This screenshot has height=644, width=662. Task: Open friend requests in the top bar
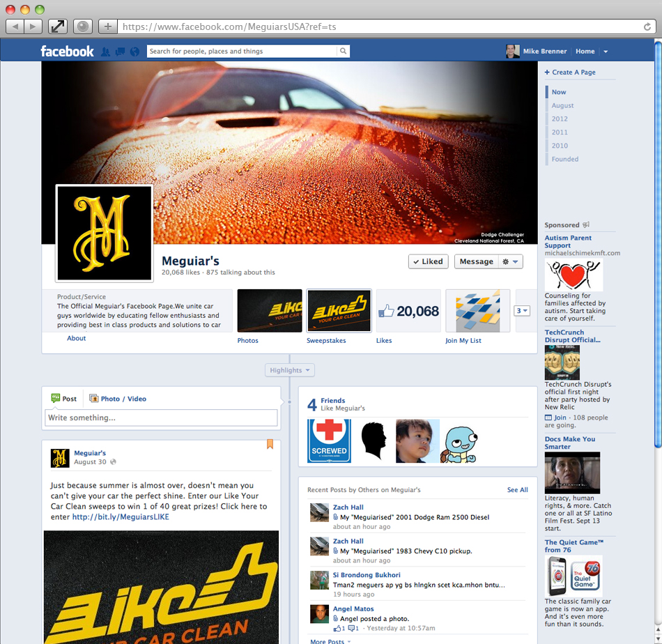pos(106,51)
